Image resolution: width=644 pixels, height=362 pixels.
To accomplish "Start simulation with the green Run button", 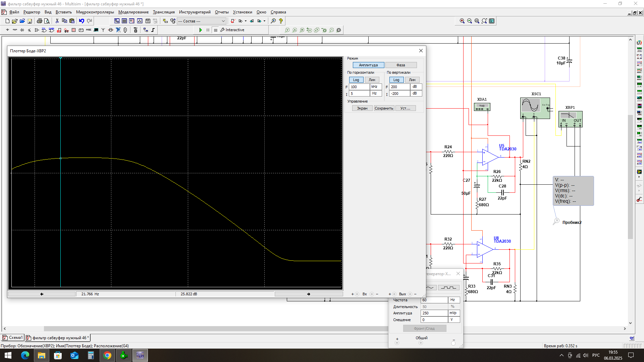I will [x=201, y=30].
